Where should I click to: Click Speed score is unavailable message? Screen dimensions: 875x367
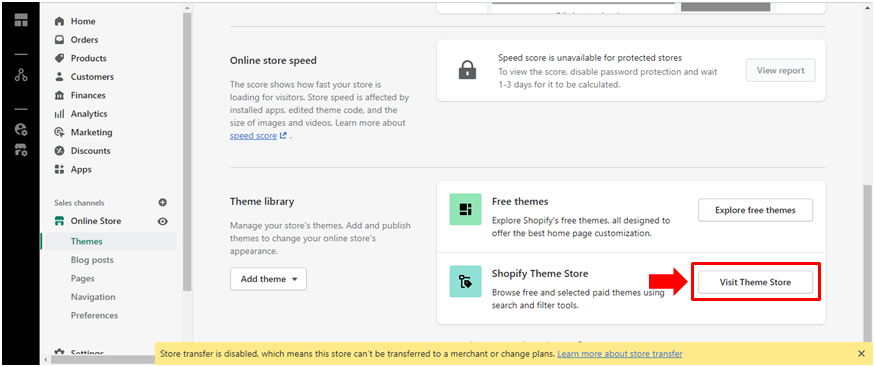(x=590, y=58)
